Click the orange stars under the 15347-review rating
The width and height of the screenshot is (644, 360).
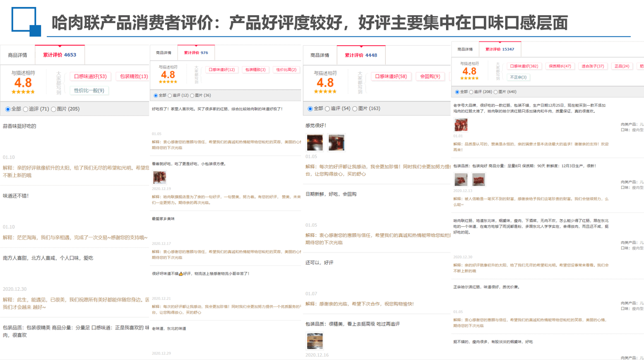click(x=469, y=78)
